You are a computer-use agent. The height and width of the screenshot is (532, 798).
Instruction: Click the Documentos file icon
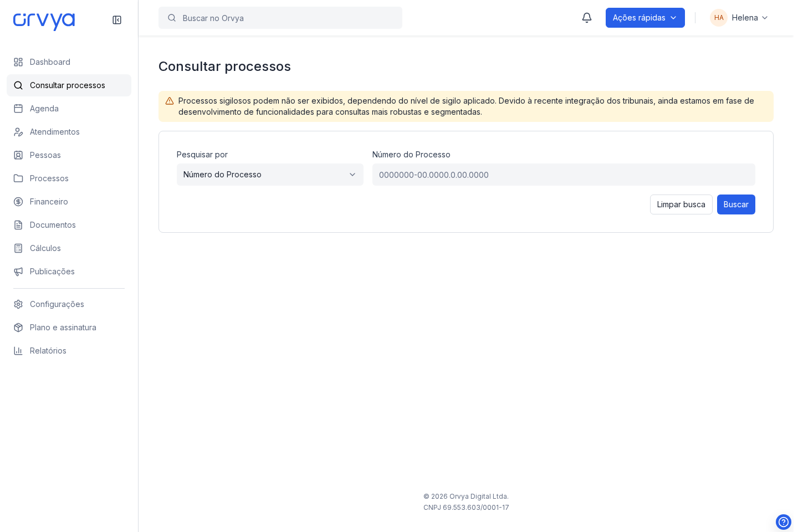pos(18,225)
